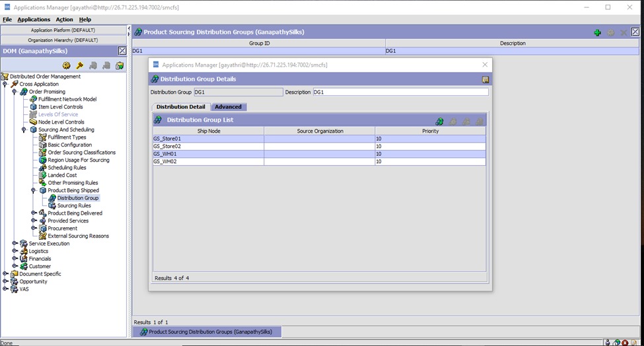Click the hammer icon in left toolbar
Screen dimensions: 644x346
pyautogui.click(x=79, y=65)
